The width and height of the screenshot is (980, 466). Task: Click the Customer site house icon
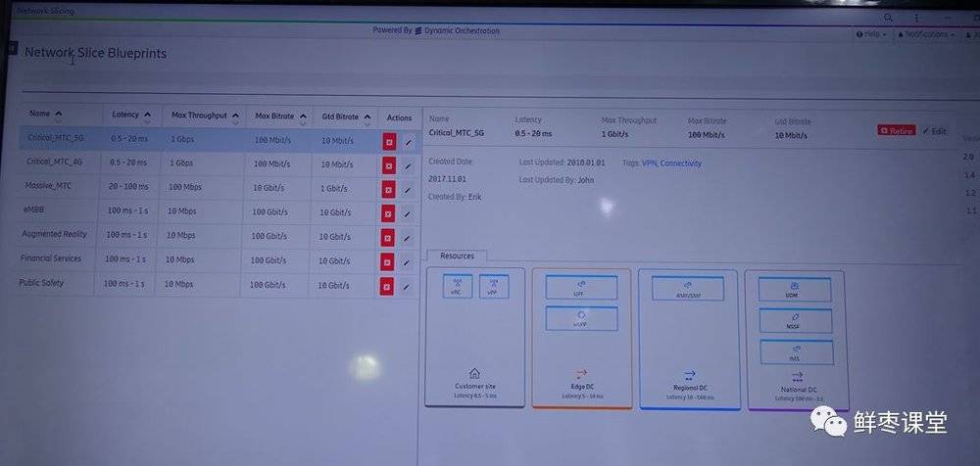[474, 374]
